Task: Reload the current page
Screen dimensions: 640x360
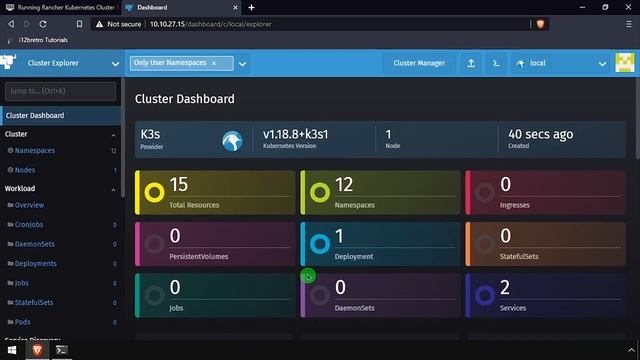Action: pyautogui.click(x=43, y=24)
